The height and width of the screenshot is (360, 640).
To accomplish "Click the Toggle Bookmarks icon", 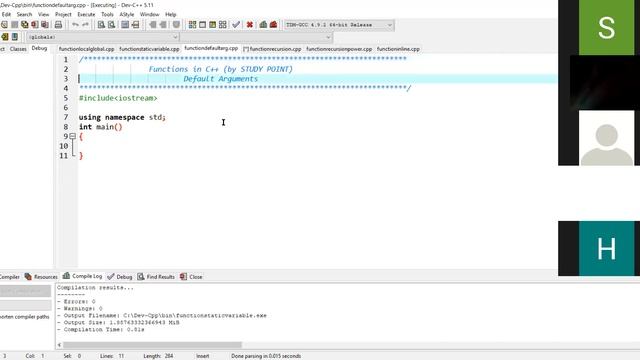I will click(x=15, y=37).
